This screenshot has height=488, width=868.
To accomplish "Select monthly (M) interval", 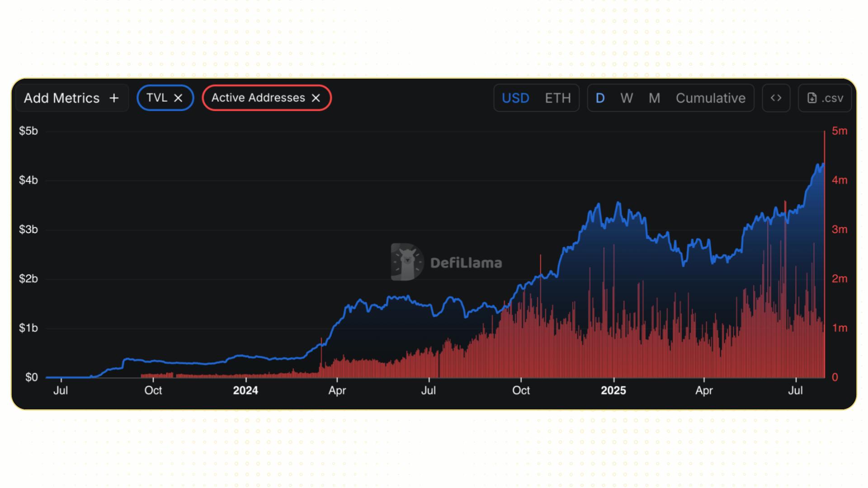I will pos(654,98).
